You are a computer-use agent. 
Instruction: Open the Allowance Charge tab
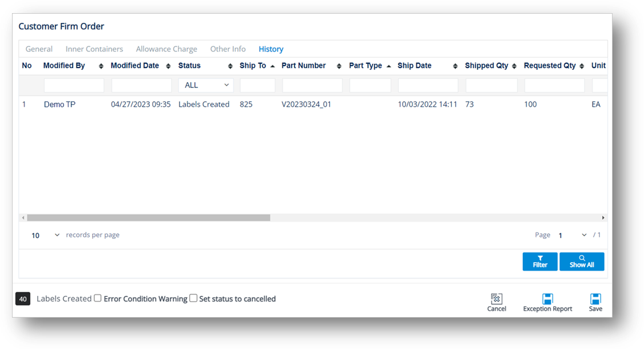166,49
